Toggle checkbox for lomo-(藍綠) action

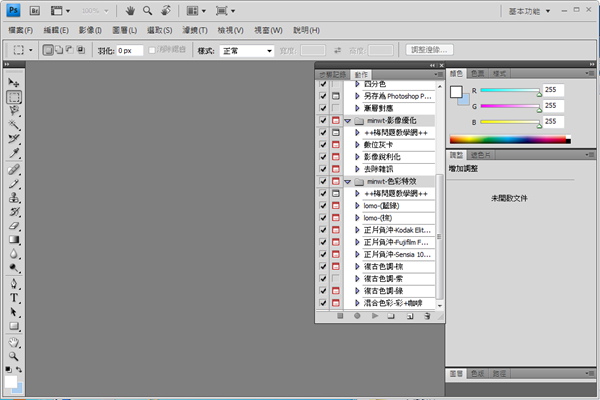[x=322, y=205]
